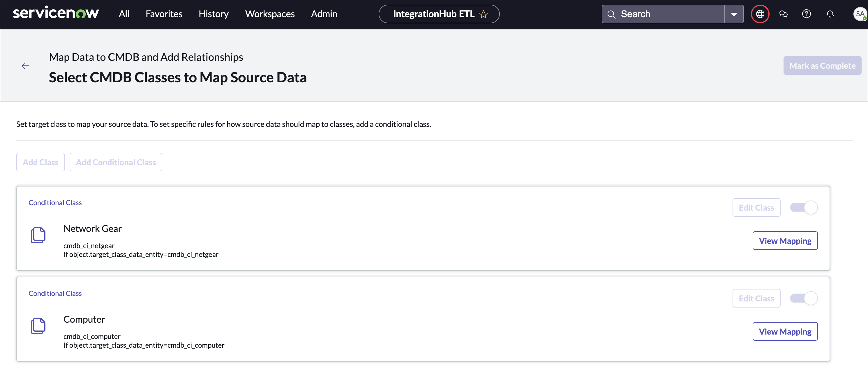
Task: Unfavorite IntegrationHub ETL via the star
Action: pos(484,14)
